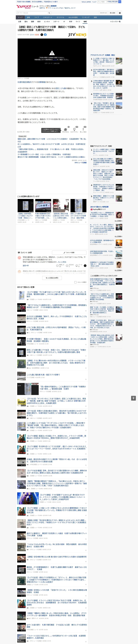138x644 pixels.
Task: Open スポーツ category in sub-navigation
Action: (56, 21)
